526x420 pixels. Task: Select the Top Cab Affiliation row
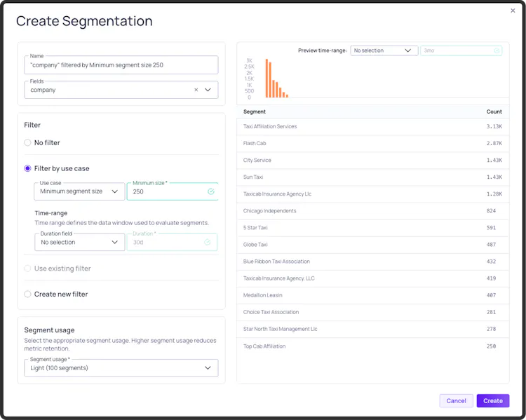pyautogui.click(x=372, y=346)
